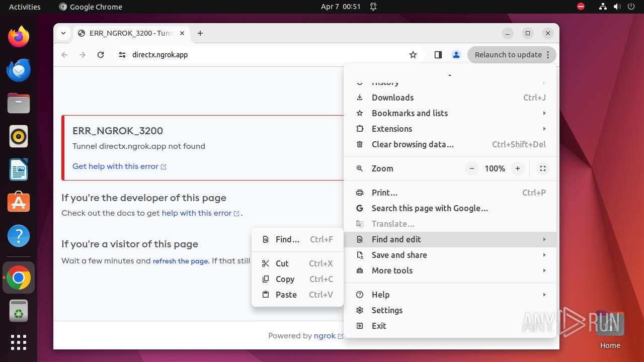Viewport: 644px width, 362px height.
Task: Expand Bookmarks and lists submenu
Action: (450, 113)
